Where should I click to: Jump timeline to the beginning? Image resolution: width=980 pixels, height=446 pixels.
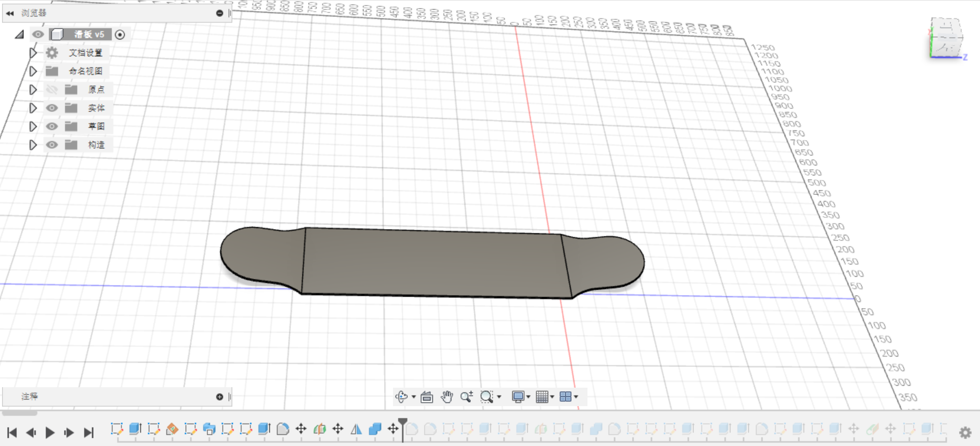[x=12, y=433]
